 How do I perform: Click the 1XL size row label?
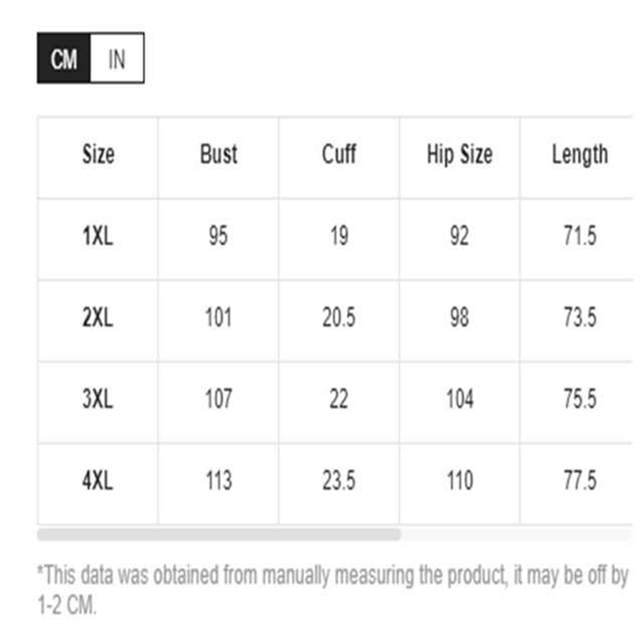pos(98,236)
